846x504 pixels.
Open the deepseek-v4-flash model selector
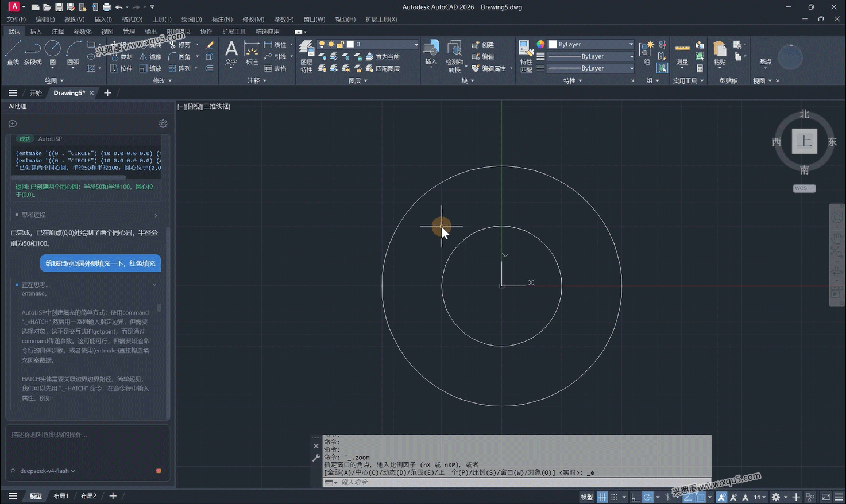(47, 471)
